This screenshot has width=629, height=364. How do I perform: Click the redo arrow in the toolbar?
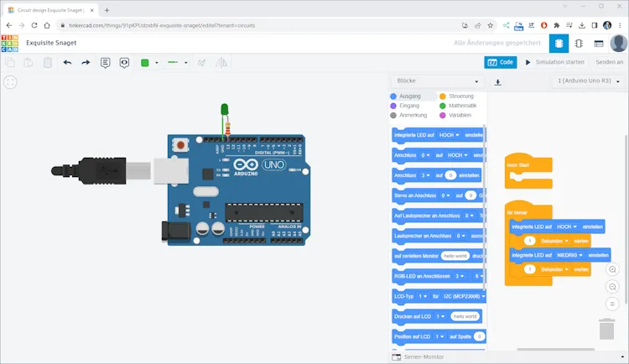(x=86, y=63)
